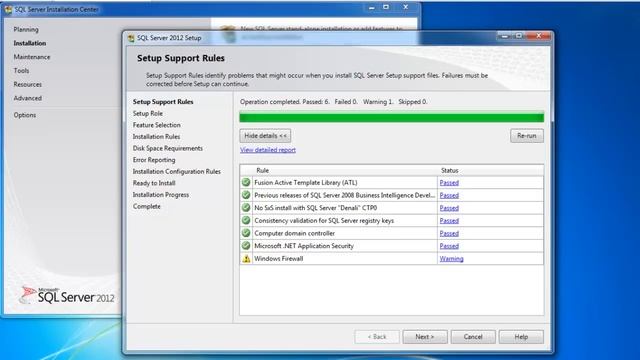This screenshot has width=640, height=360.
Task: Maximize the SQL Server Installation Center window
Action: point(386,7)
